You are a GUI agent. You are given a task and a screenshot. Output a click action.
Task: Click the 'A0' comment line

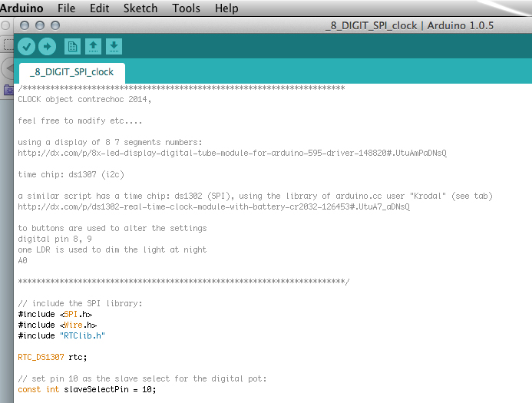pyautogui.click(x=22, y=260)
